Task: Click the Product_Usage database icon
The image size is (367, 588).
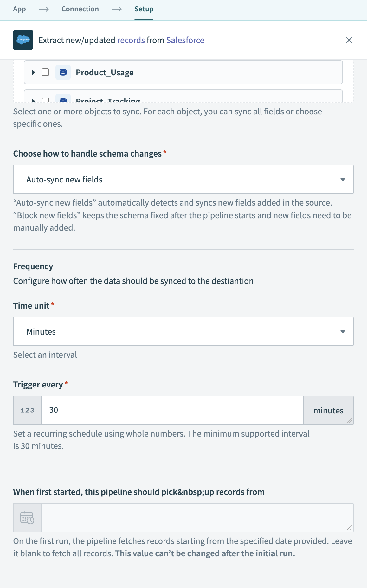Action: [63, 73]
